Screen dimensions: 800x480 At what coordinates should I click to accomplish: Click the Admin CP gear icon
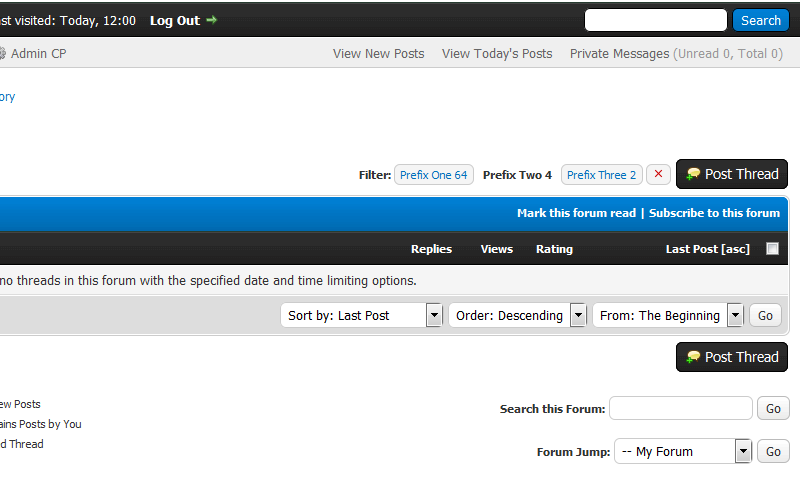(x=2, y=54)
